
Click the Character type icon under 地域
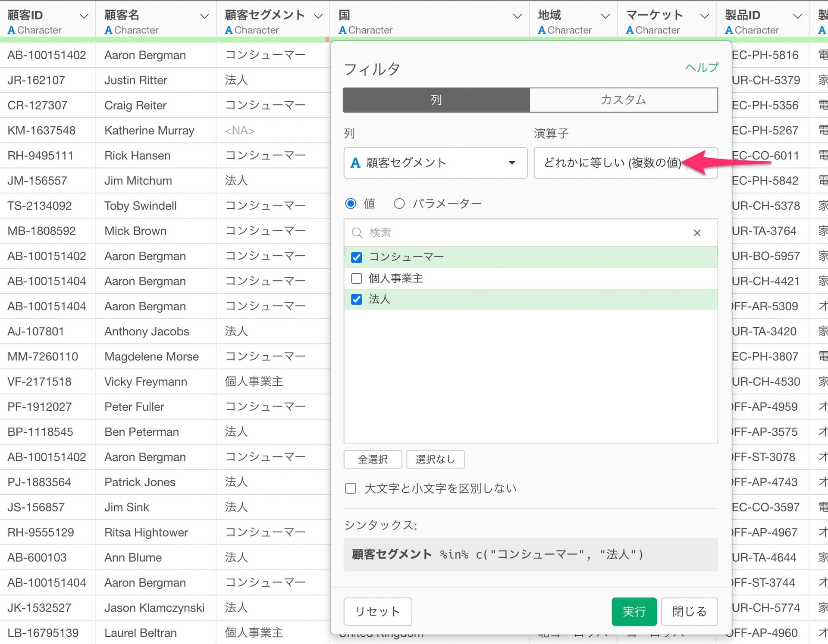[x=542, y=30]
